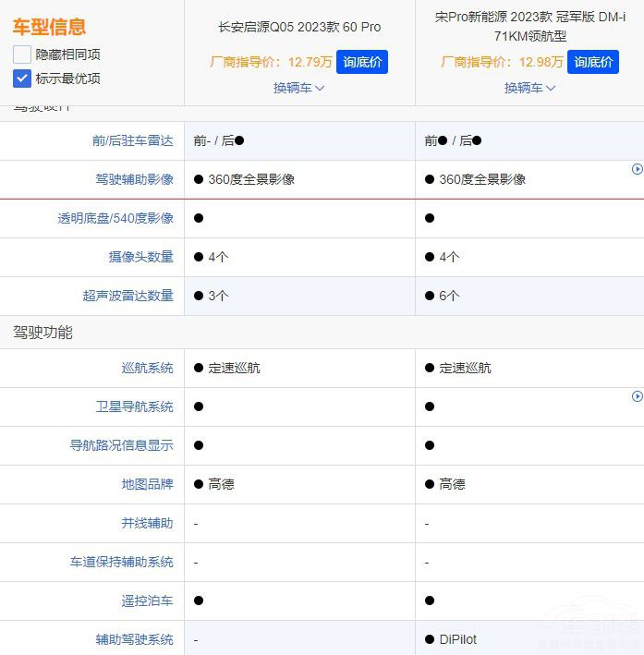Click the 遥控泊车 row label
644x655 pixels.
[147, 600]
